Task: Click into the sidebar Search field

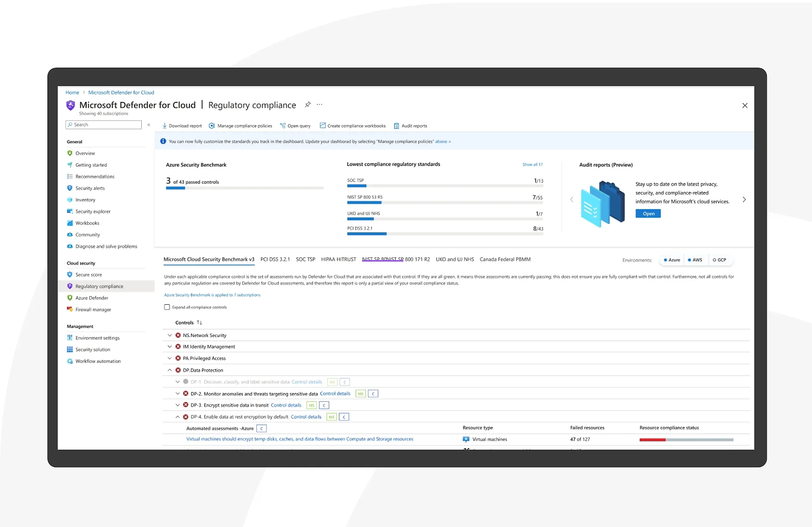Action: point(104,125)
